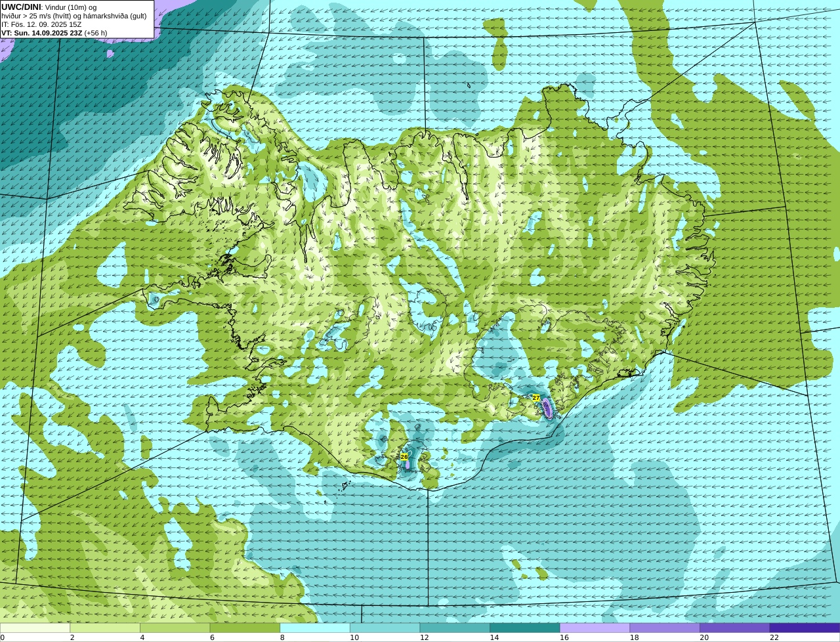The image size is (840, 642).
Task: Click the scale number 4
Action: click(x=142, y=637)
